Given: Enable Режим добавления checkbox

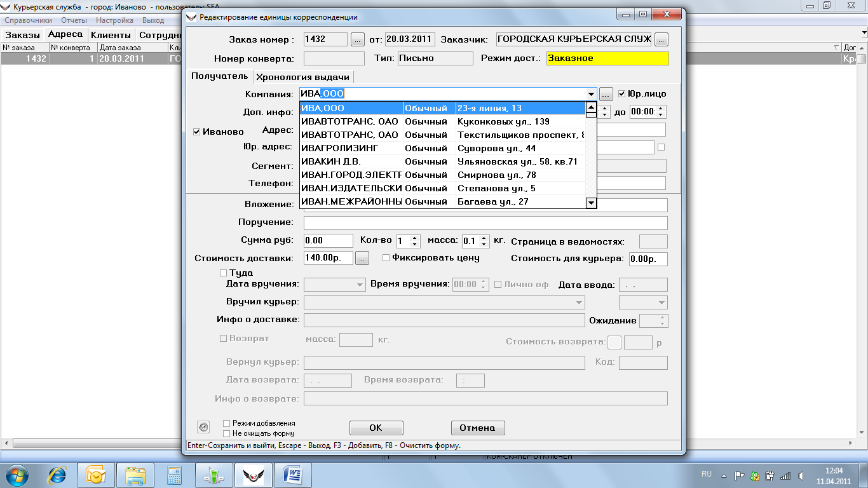Looking at the screenshot, I should coord(226,423).
